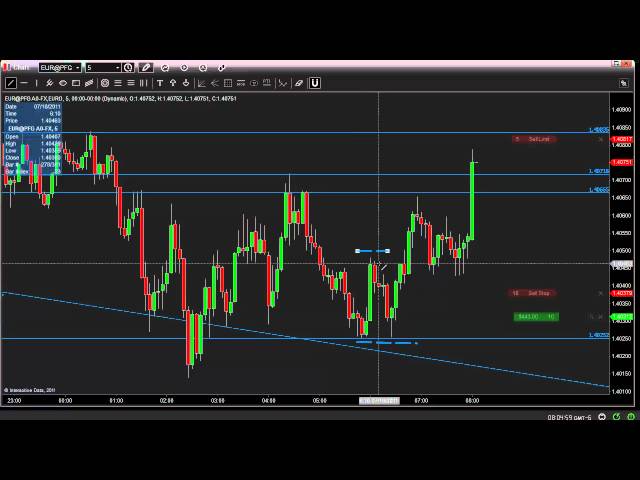Viewport: 640px width, 480px height.
Task: Click the red 1.40379 price marker
Action: 621,293
